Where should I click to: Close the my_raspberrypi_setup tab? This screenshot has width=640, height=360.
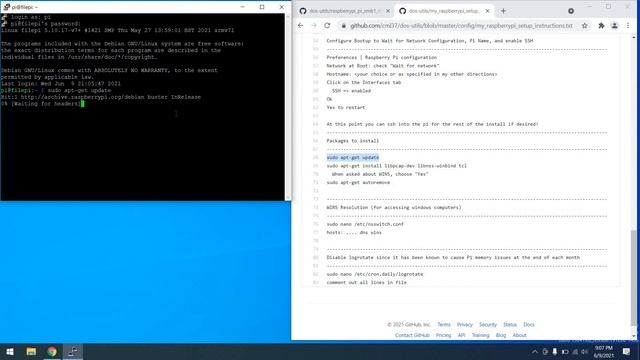click(487, 11)
